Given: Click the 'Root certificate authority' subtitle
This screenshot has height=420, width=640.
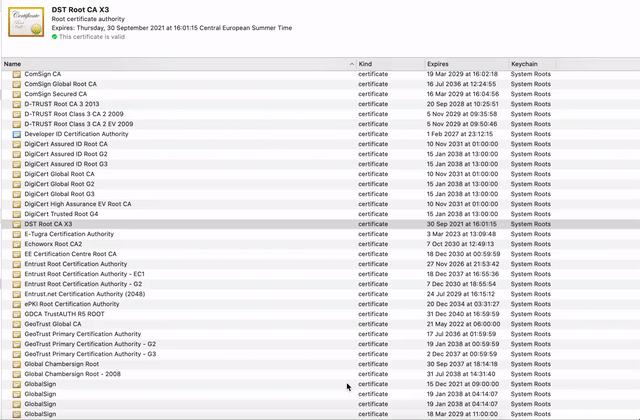Looking at the screenshot, I should click(x=88, y=19).
